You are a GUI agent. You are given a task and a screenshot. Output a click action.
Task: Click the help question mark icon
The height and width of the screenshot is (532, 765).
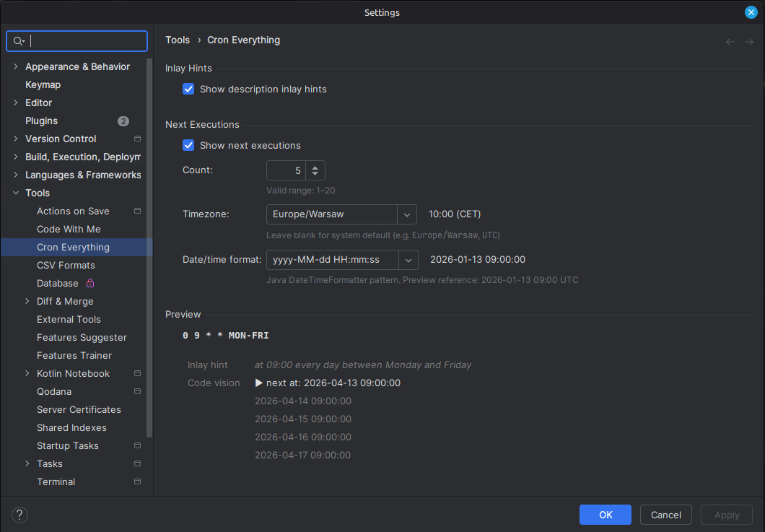click(x=19, y=515)
